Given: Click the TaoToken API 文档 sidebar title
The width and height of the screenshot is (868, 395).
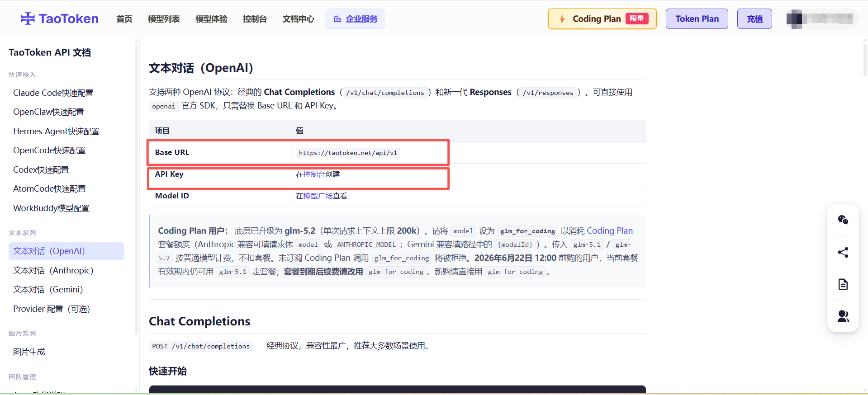Looking at the screenshot, I should click(50, 52).
